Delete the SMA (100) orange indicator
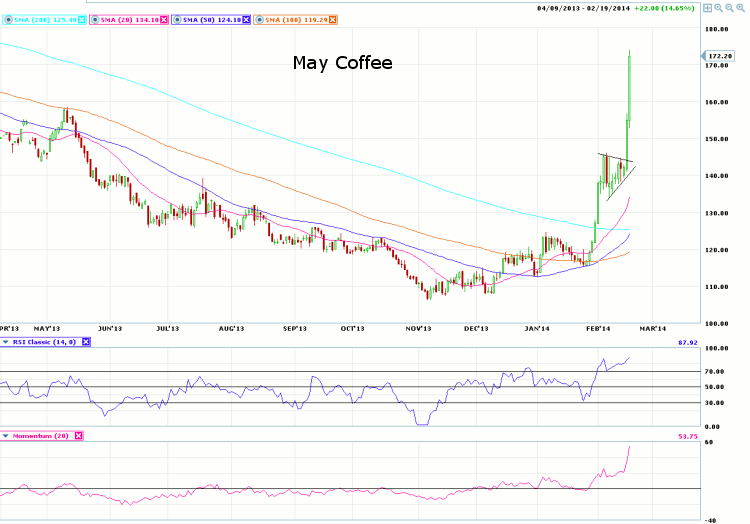The image size is (750, 524). click(x=333, y=19)
